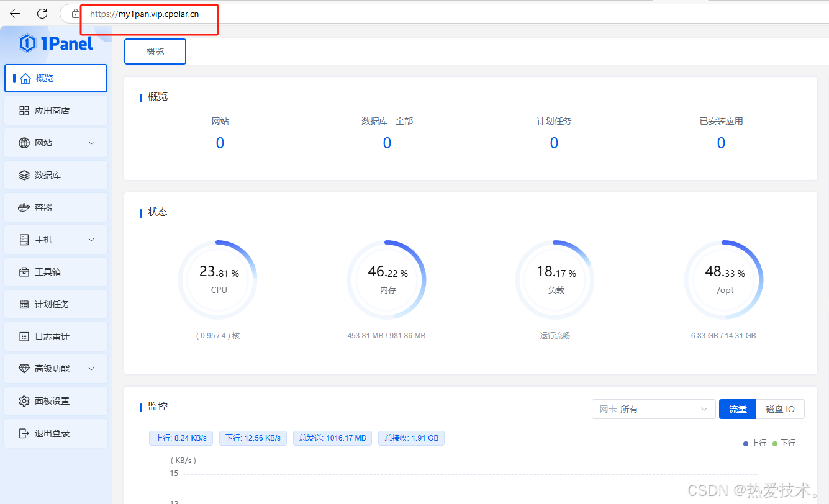Click the CPU usage gauge
The height and width of the screenshot is (504, 829).
tap(219, 280)
